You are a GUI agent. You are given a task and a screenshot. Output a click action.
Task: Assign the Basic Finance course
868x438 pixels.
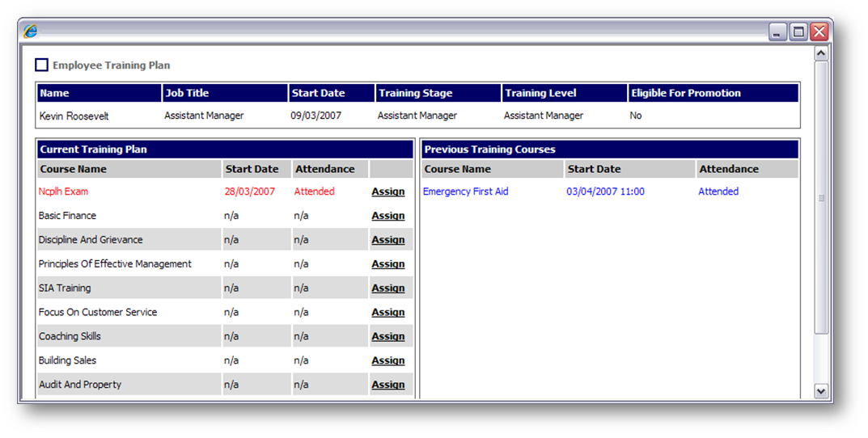387,216
